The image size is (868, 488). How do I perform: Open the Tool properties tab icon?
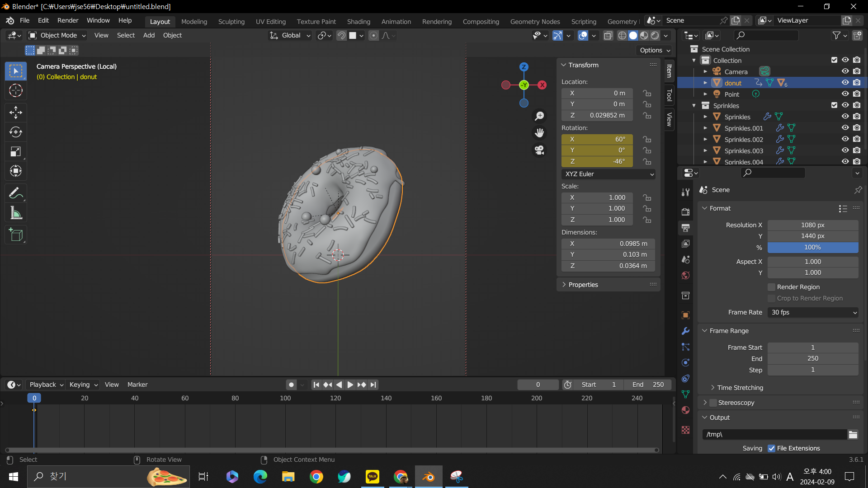click(x=685, y=192)
